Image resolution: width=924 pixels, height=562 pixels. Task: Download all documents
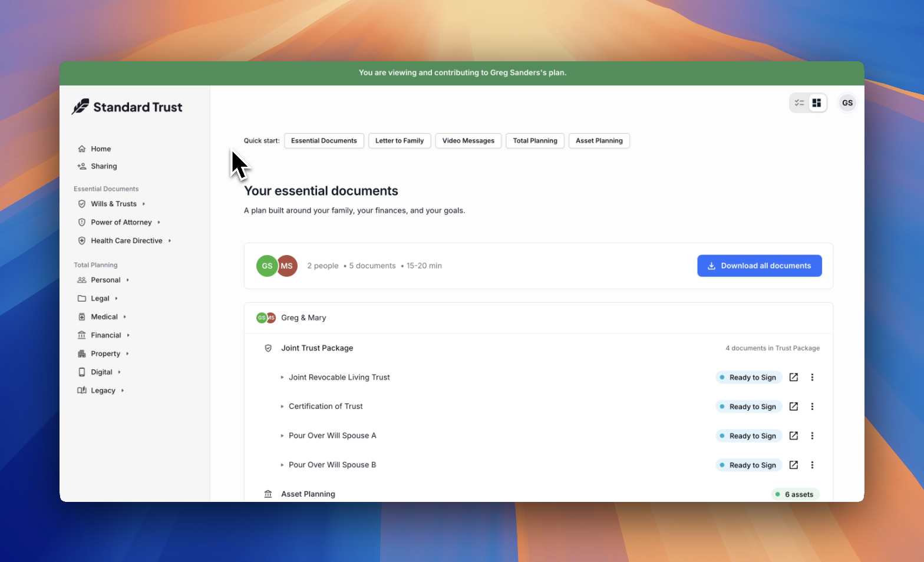(760, 266)
